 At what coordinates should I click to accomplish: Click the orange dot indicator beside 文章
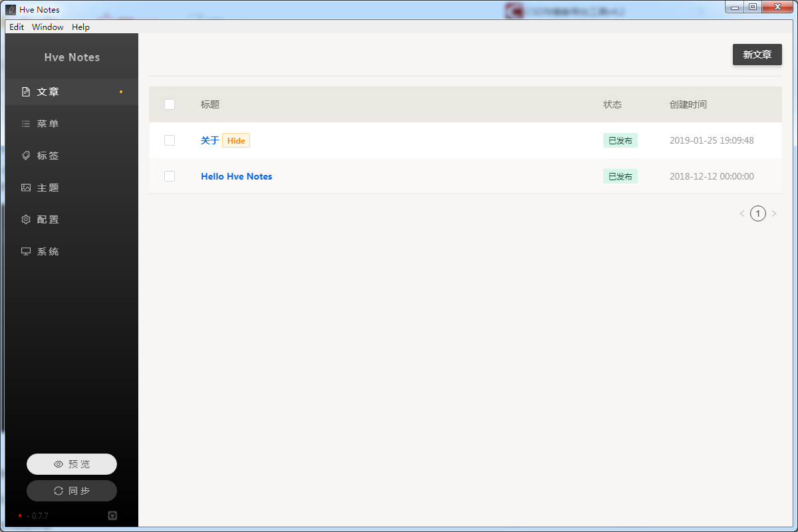121,92
